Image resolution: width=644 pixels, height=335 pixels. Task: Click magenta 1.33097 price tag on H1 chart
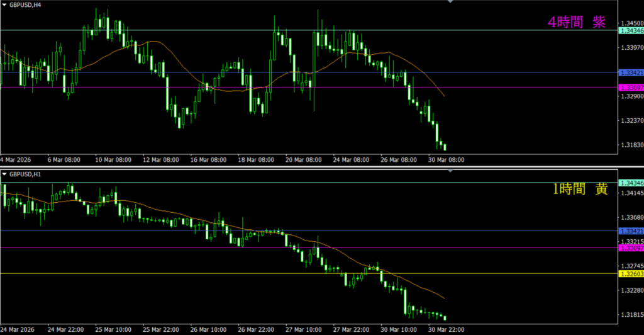pos(631,247)
